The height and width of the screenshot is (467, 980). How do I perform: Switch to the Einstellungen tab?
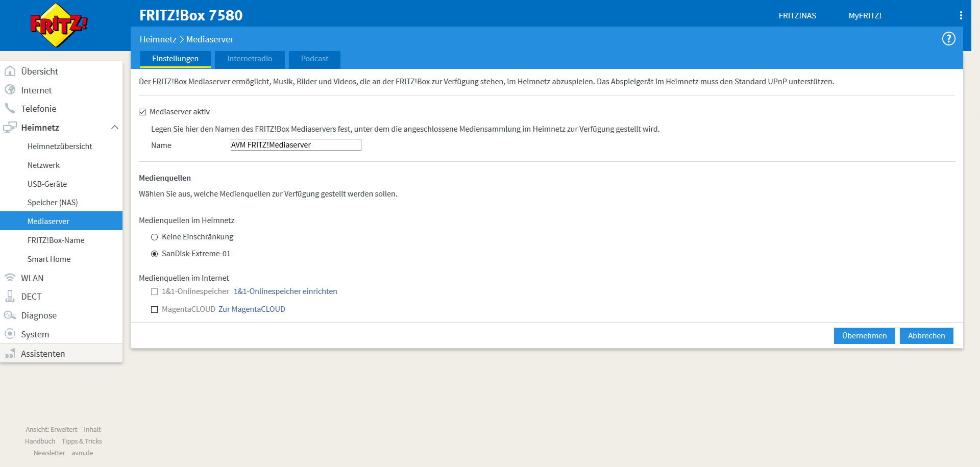[175, 59]
